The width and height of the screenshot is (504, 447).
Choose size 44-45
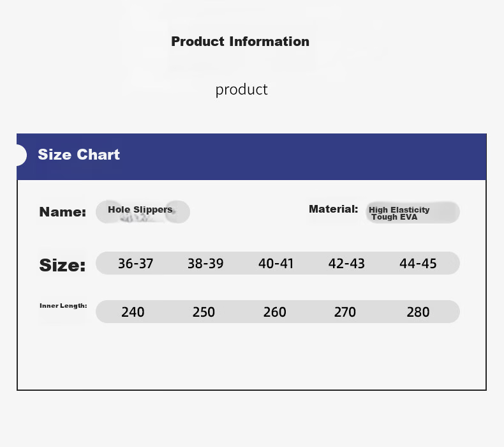(x=418, y=264)
